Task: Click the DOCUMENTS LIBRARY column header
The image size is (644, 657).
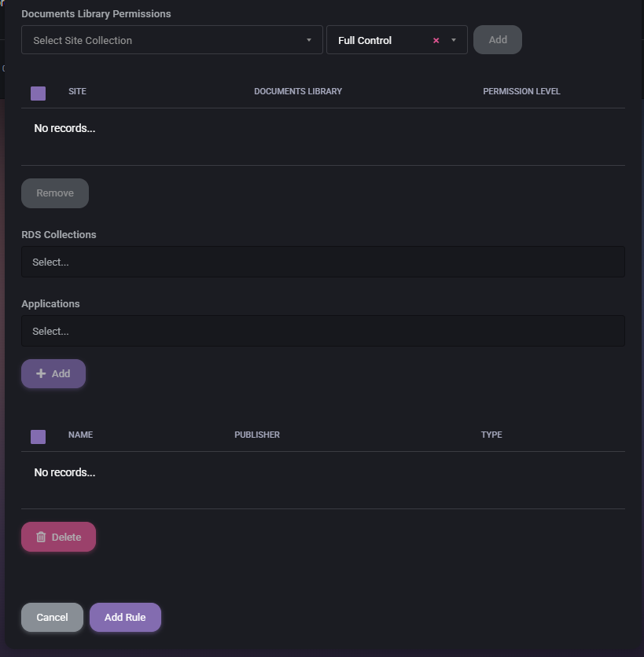Action: tap(297, 91)
